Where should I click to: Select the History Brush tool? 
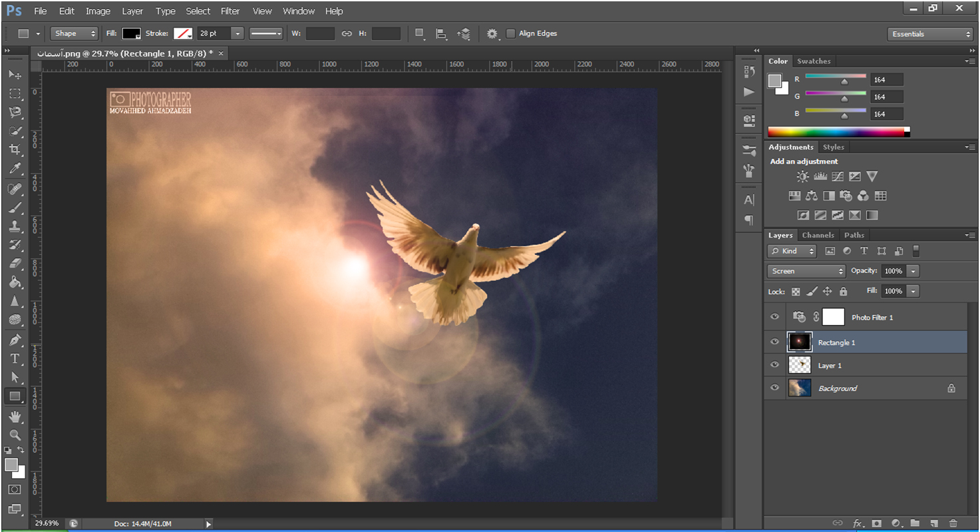(15, 244)
